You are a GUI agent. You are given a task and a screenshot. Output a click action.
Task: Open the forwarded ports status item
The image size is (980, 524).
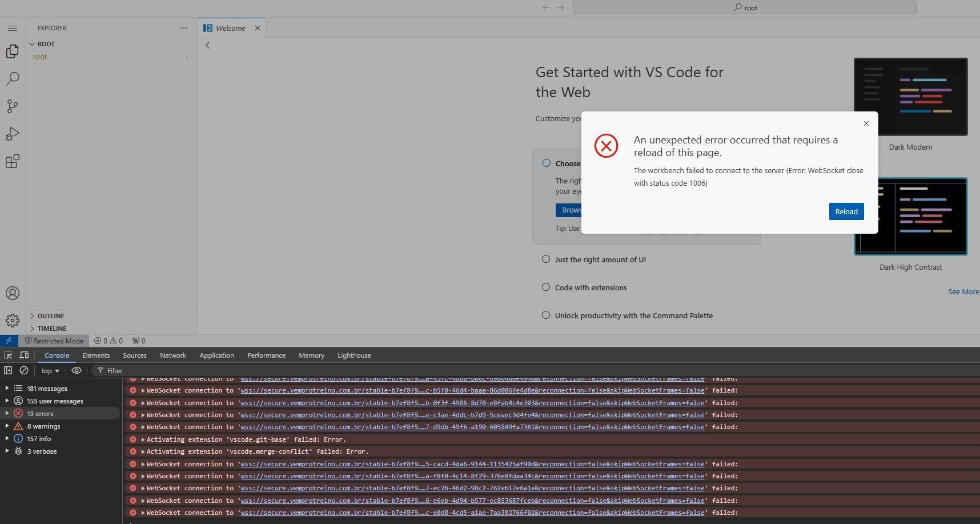[x=139, y=341]
